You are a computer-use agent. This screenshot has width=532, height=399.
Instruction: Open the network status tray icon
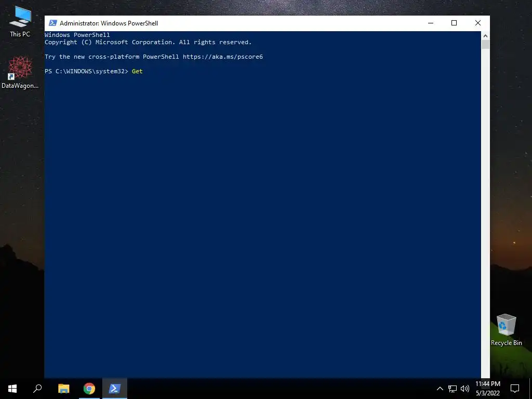(453, 389)
